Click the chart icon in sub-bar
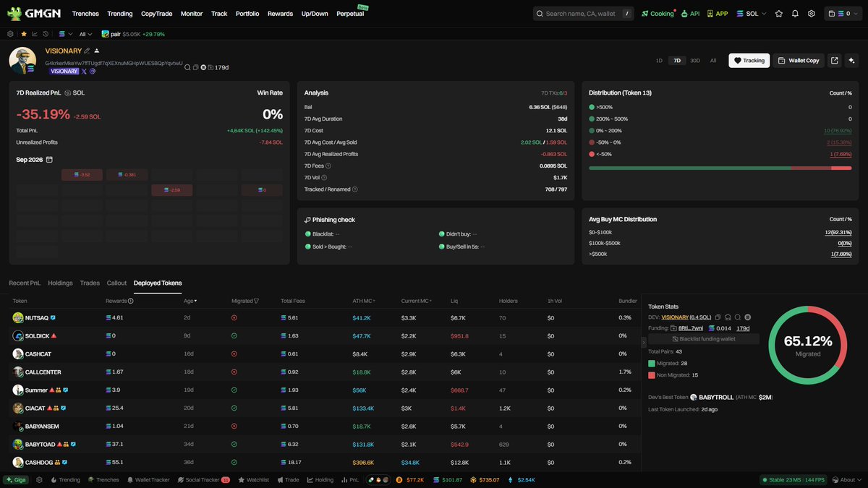The width and height of the screenshot is (868, 488). 35,34
